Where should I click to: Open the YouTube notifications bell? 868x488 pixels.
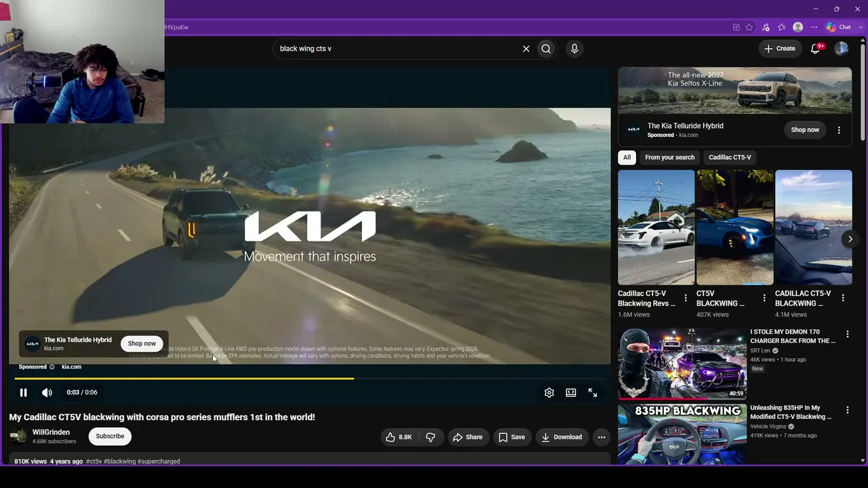pyautogui.click(x=816, y=49)
